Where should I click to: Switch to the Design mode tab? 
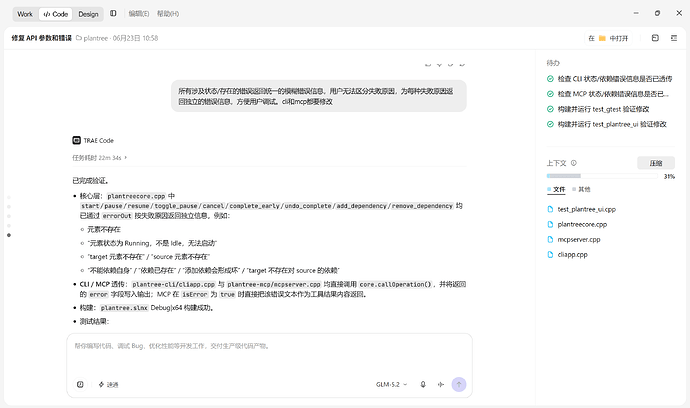coord(88,14)
